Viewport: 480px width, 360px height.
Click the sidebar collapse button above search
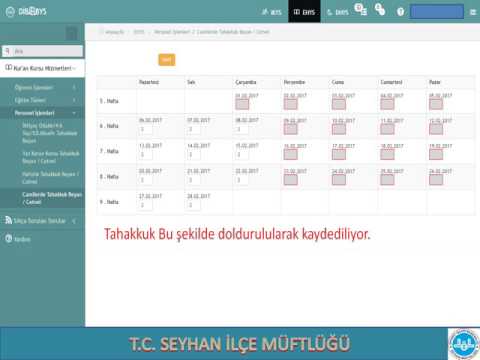[71, 33]
